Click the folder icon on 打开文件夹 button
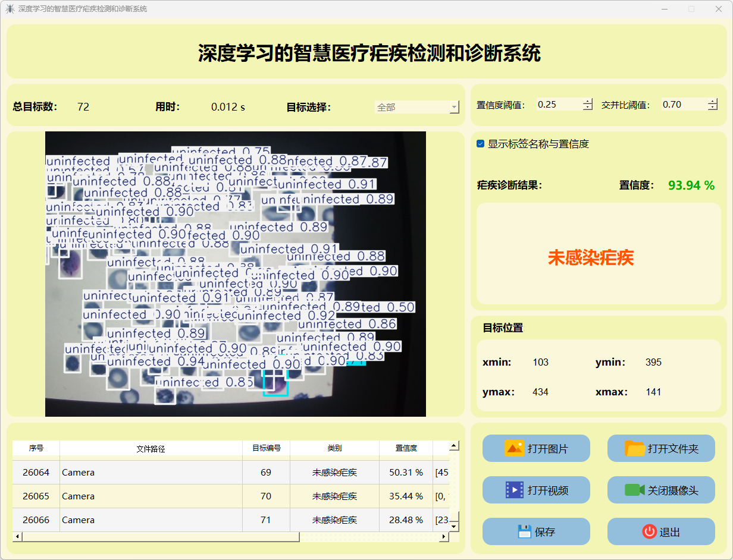Screen dimensions: 733x560 pyautogui.click(x=635, y=448)
